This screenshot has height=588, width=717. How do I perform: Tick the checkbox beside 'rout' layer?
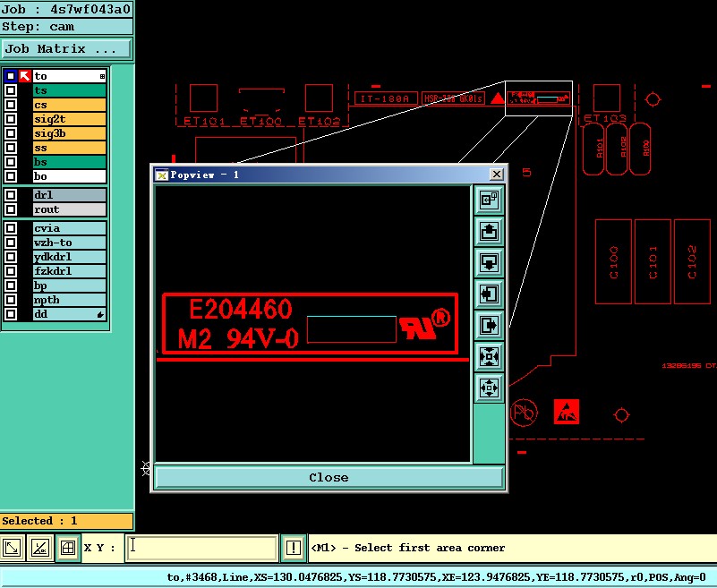click(11, 209)
